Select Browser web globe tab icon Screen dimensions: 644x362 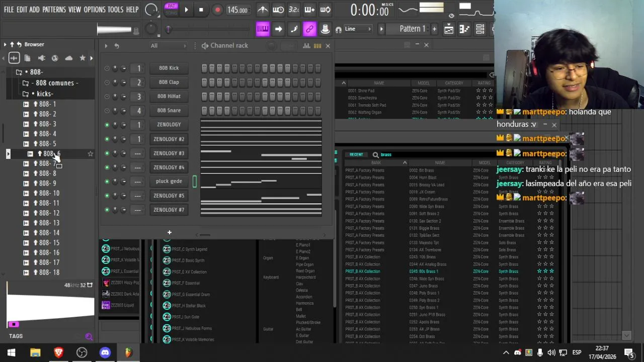click(x=55, y=58)
